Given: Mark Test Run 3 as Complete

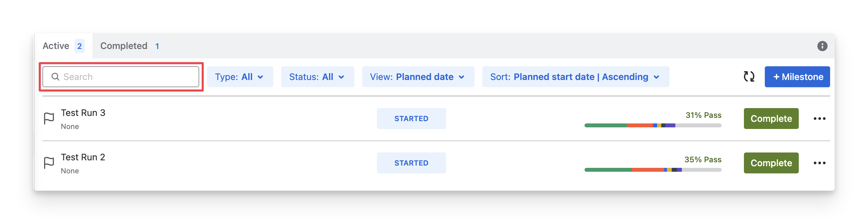Looking at the screenshot, I should [x=771, y=119].
